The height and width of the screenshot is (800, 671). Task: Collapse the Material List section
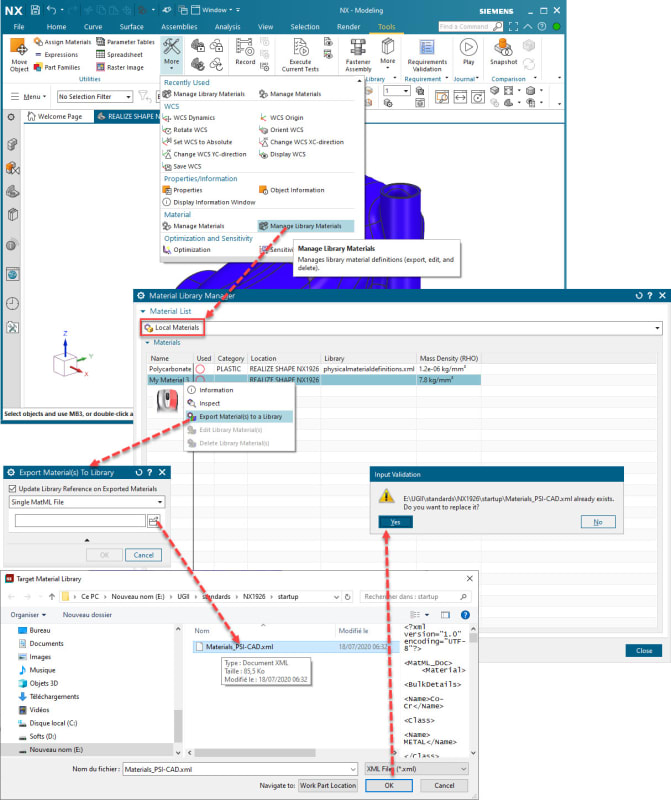pos(143,311)
